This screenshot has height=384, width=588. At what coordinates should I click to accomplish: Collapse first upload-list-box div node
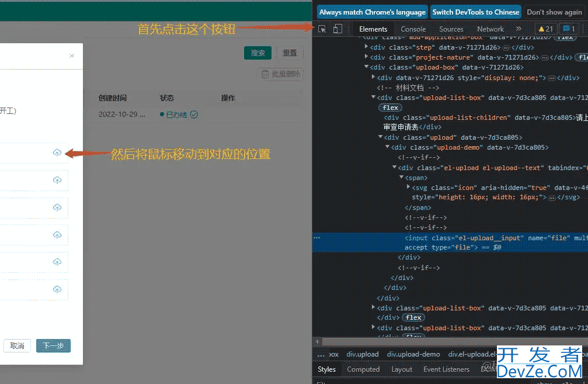click(x=373, y=97)
